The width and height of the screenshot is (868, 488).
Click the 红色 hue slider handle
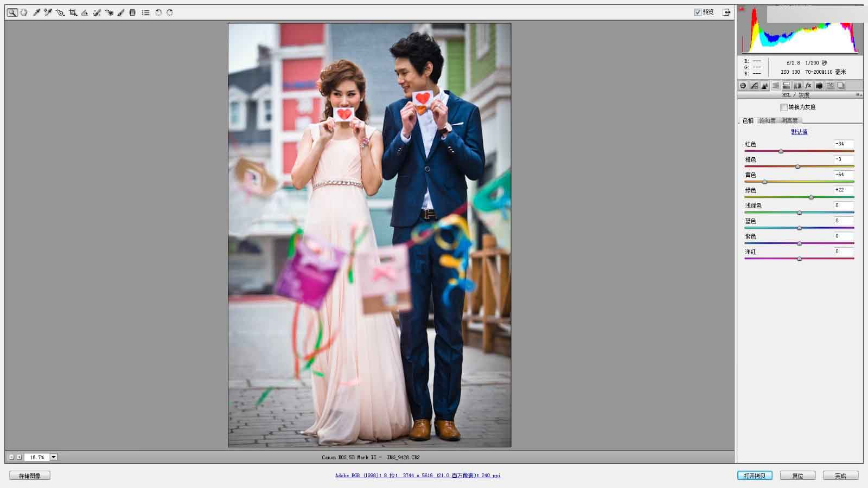point(781,151)
